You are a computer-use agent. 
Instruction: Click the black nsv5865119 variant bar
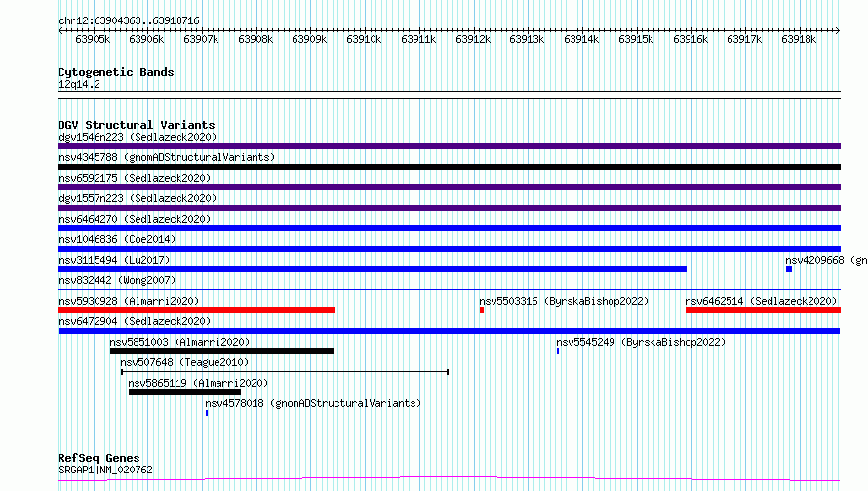point(184,392)
